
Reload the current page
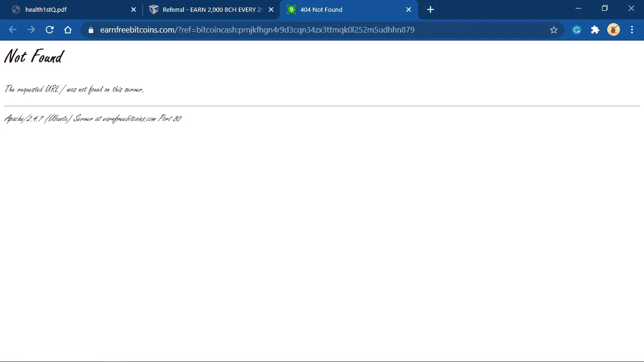pos(50,30)
